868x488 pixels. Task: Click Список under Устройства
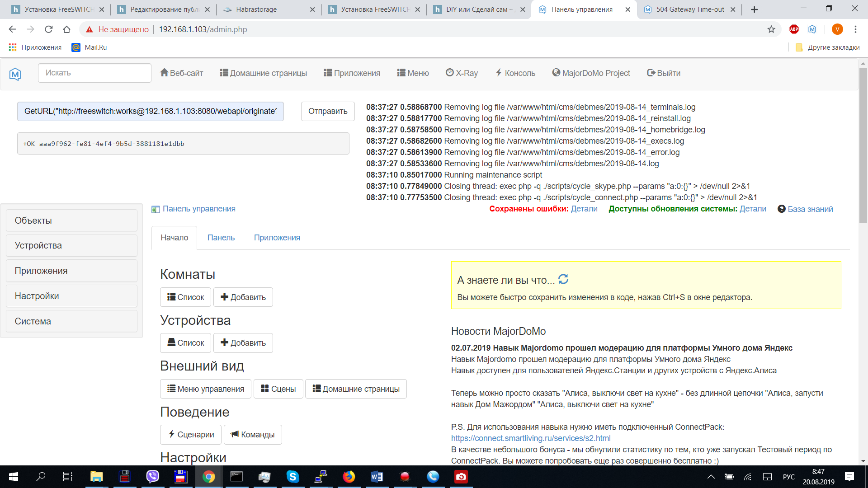[x=185, y=343]
